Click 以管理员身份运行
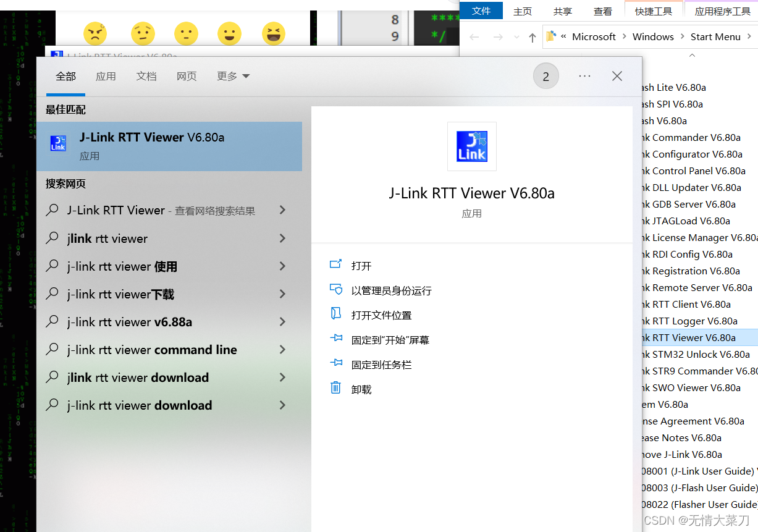This screenshot has width=758, height=532. tap(392, 290)
